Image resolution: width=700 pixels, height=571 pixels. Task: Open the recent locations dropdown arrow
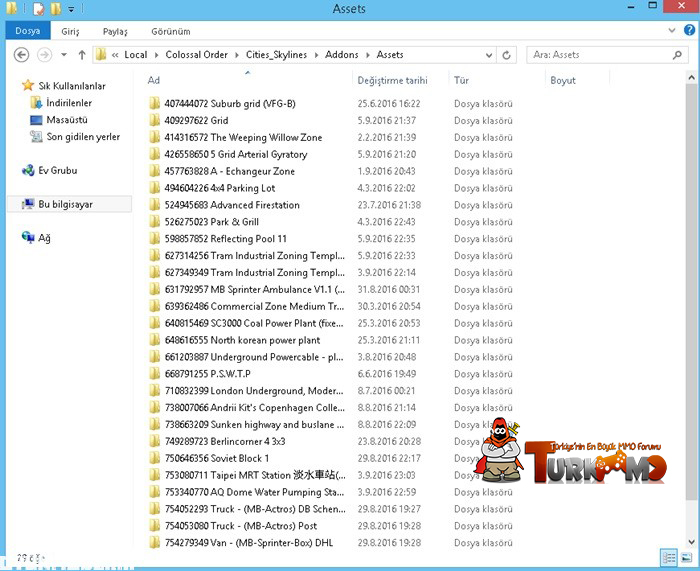coord(64,55)
